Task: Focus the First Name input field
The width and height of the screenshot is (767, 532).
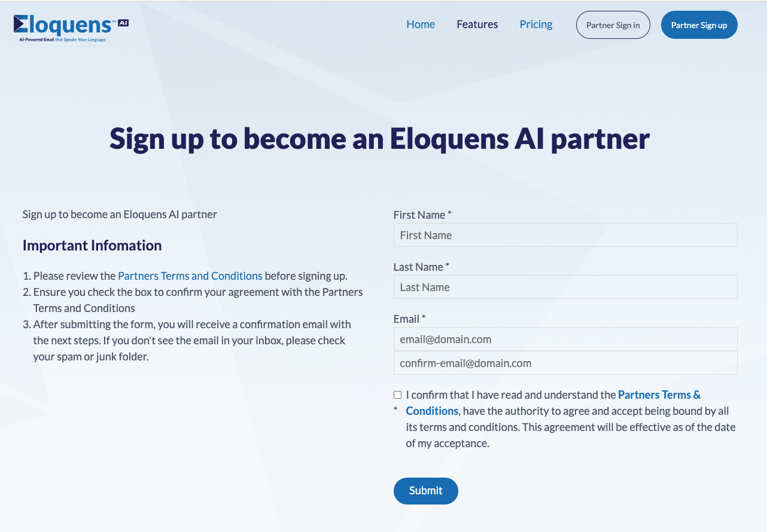Action: click(565, 236)
